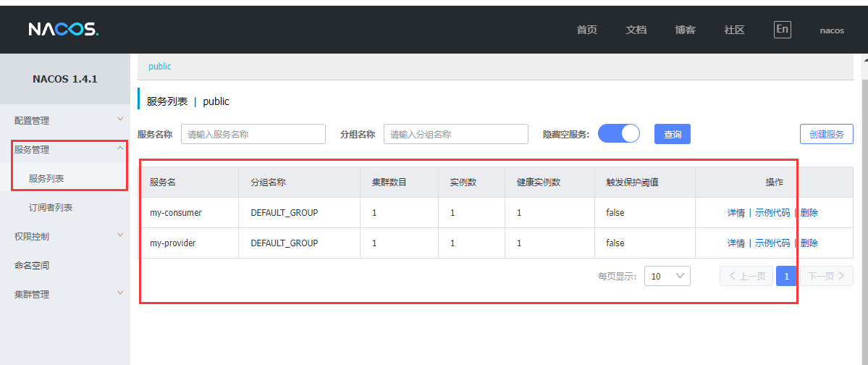Screen dimensions: 868x365
Task: Click DEFAULT_GROUP in the my-provider row
Action: (284, 243)
